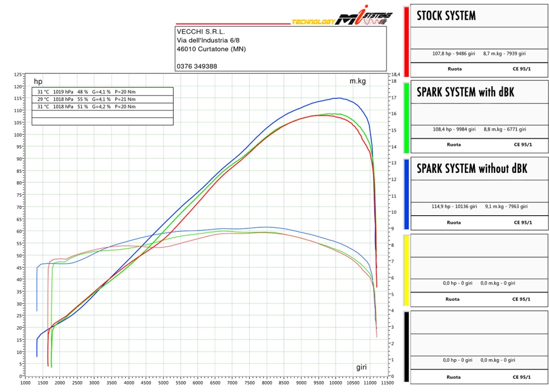Image resolution: width=549 pixels, height=392 pixels.
Task: Click the giri axis label at bottom right
Action: click(x=361, y=367)
